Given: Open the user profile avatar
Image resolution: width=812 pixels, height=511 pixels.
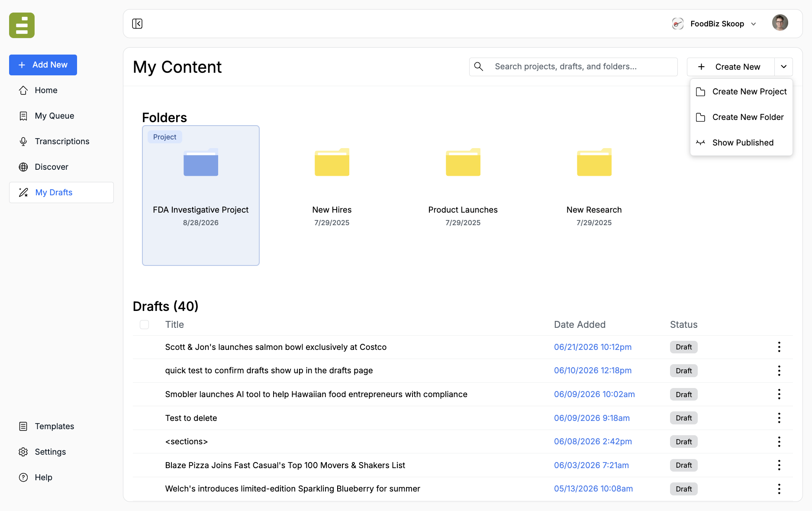Looking at the screenshot, I should pyautogui.click(x=780, y=23).
